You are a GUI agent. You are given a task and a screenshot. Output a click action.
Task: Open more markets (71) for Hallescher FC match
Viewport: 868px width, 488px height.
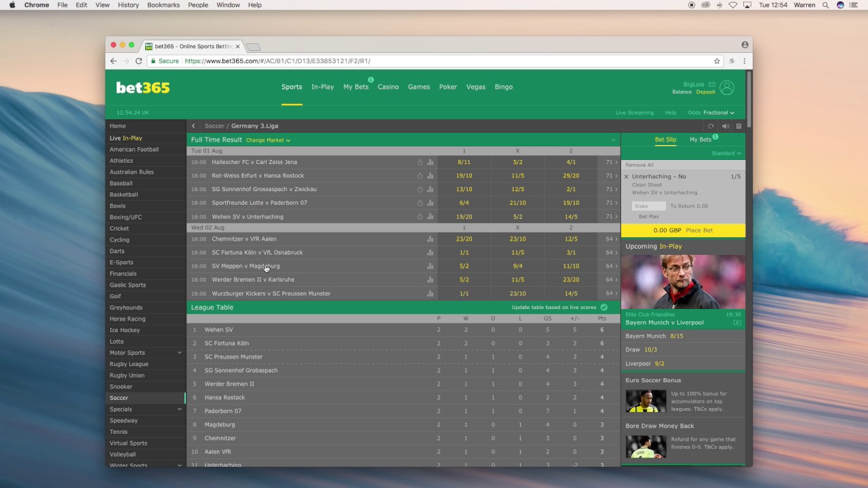pyautogui.click(x=612, y=162)
